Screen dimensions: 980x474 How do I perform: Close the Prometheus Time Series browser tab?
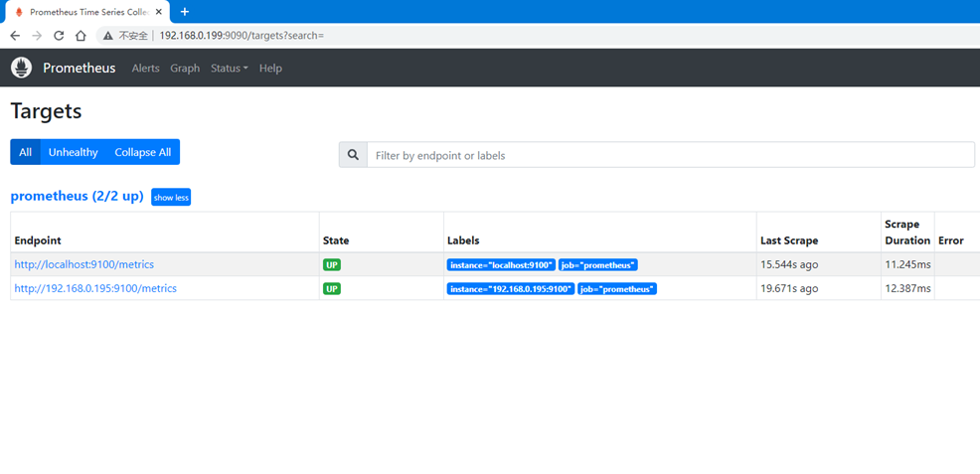coord(159,12)
